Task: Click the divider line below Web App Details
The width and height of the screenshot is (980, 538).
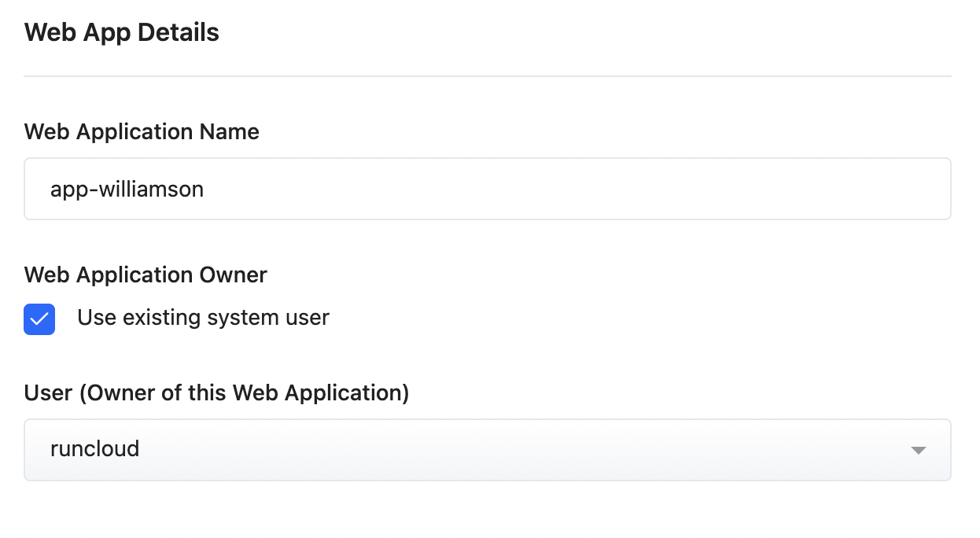Action: 487,76
